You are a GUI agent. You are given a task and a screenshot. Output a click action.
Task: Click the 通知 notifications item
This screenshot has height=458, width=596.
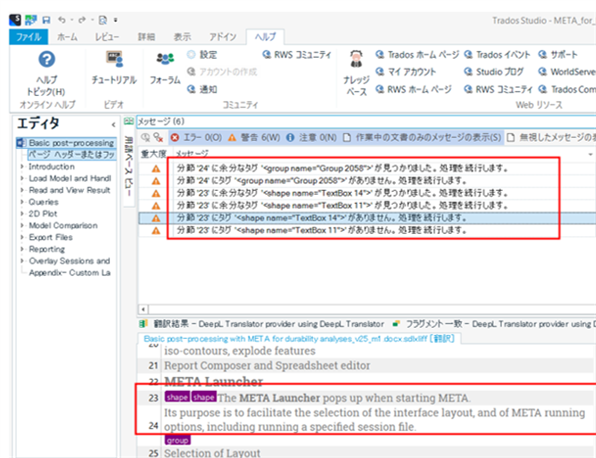(x=202, y=89)
